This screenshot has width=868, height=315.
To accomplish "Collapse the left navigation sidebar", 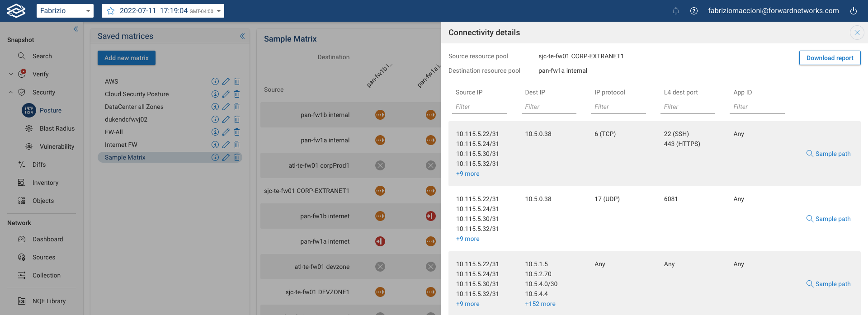I will point(76,29).
